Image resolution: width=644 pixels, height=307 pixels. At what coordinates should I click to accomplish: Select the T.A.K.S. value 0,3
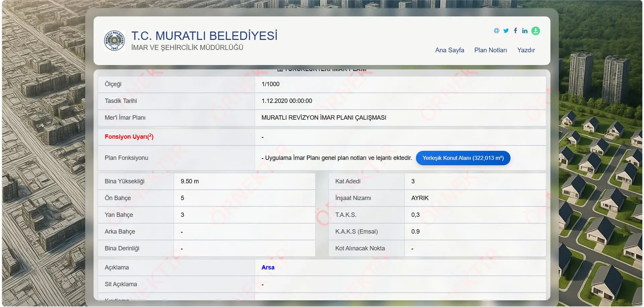pyautogui.click(x=415, y=215)
